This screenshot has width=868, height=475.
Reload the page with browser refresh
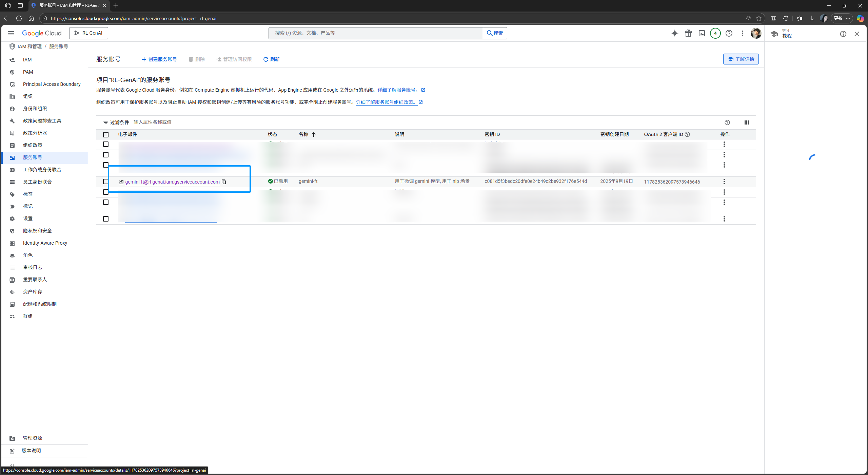point(19,18)
